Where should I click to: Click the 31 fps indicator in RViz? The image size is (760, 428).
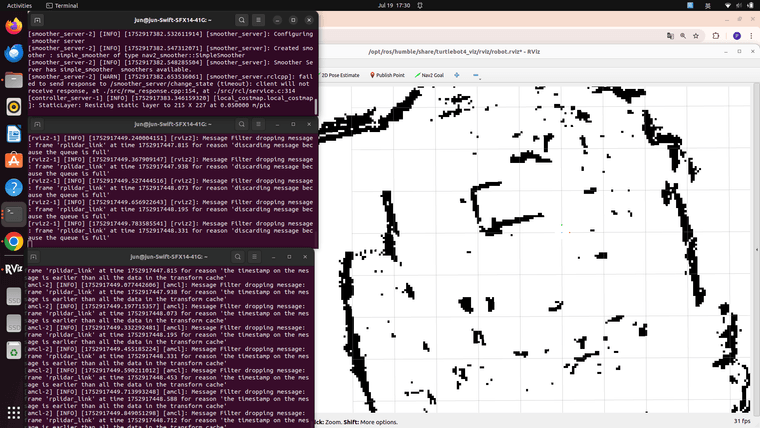coord(742,421)
